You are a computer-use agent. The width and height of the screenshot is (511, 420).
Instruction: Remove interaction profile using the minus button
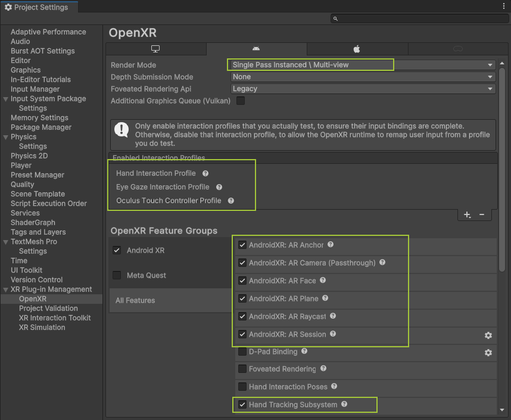(482, 214)
